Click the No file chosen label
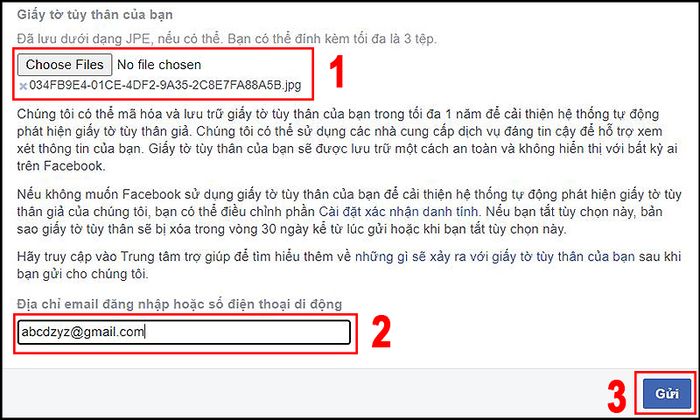Viewport: 700px width, 420px height. coord(159,65)
